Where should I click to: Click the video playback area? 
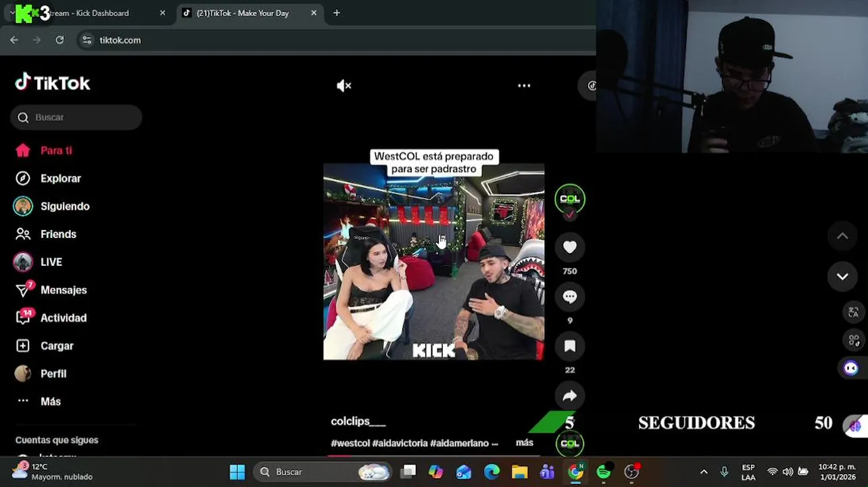(434, 262)
